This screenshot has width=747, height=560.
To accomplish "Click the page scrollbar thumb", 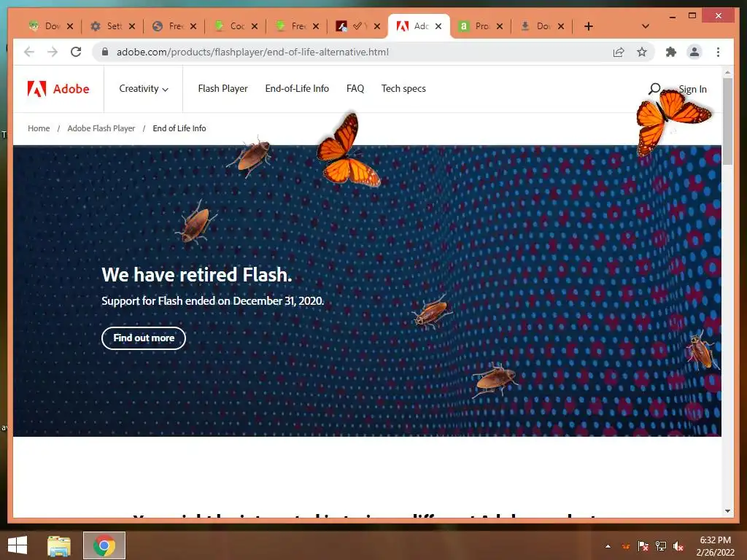I will tap(727, 122).
